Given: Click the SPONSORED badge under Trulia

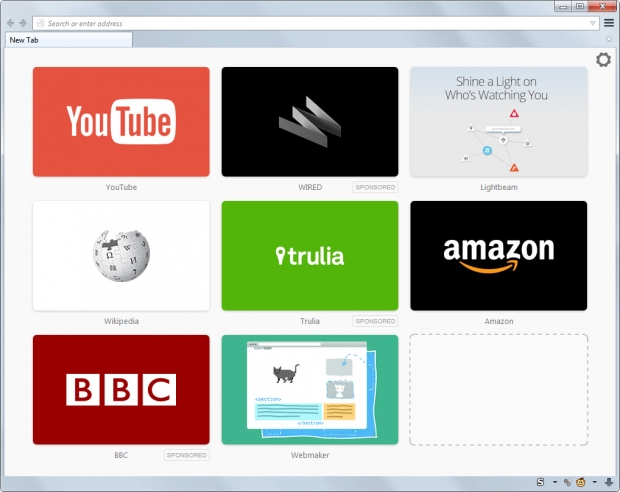Looking at the screenshot, I should [x=375, y=321].
